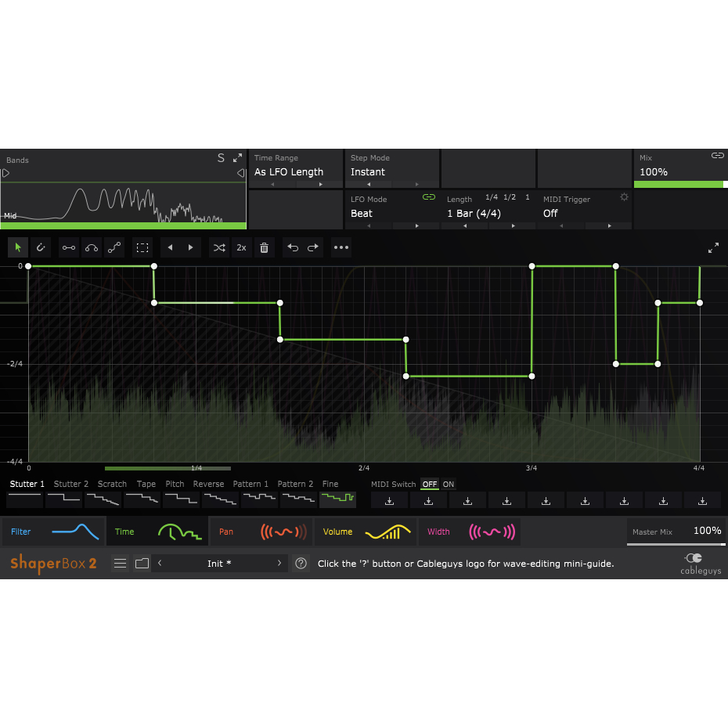
Task: Toggle the Mix link icon
Action: (717, 156)
